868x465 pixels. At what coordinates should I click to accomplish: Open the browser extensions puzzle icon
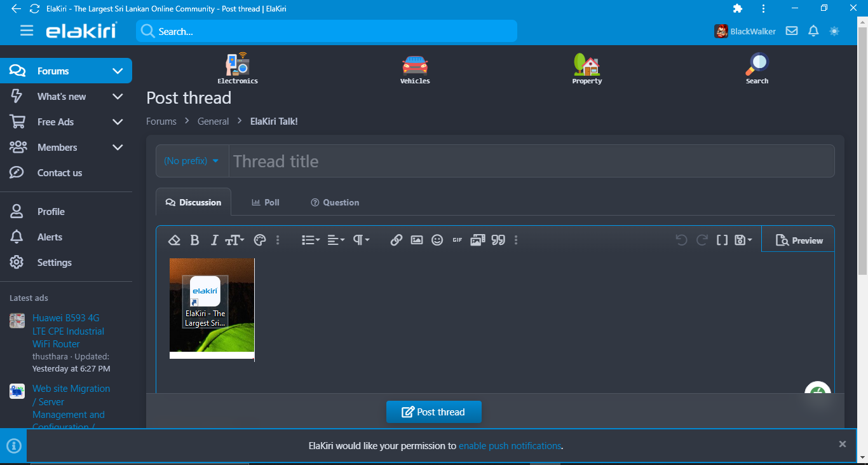click(x=737, y=8)
